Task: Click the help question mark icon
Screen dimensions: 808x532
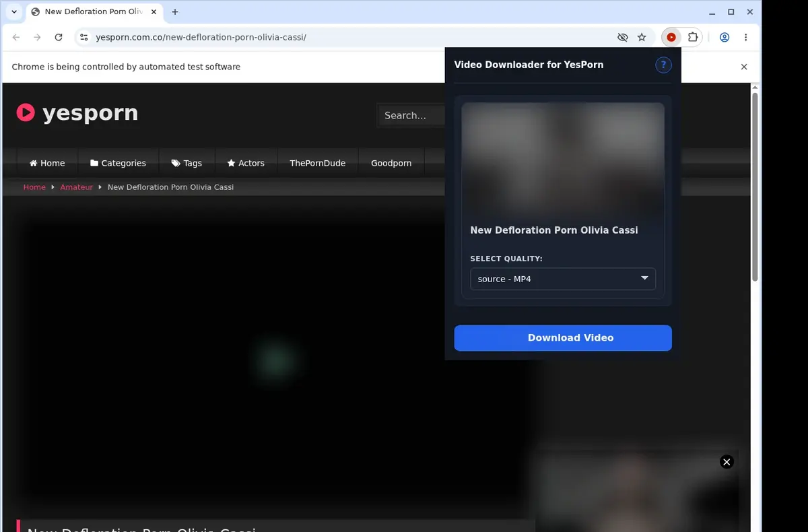Action: click(663, 65)
